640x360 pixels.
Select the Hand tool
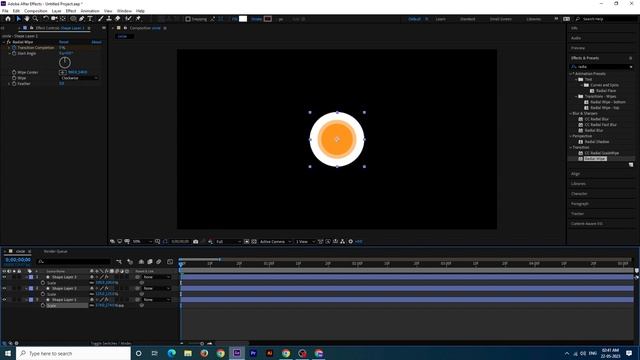27,19
